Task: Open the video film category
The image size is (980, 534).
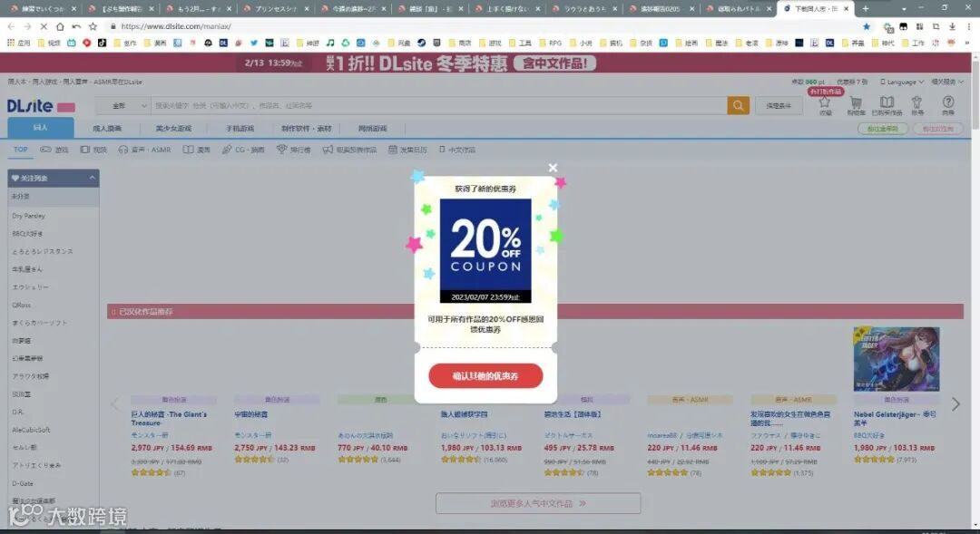Action: (x=93, y=150)
